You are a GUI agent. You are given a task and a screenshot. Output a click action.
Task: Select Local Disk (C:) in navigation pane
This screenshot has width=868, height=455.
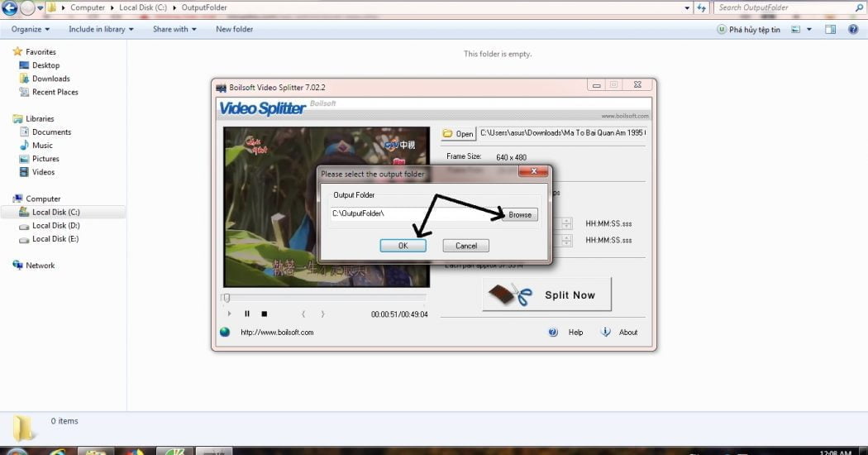tap(56, 213)
